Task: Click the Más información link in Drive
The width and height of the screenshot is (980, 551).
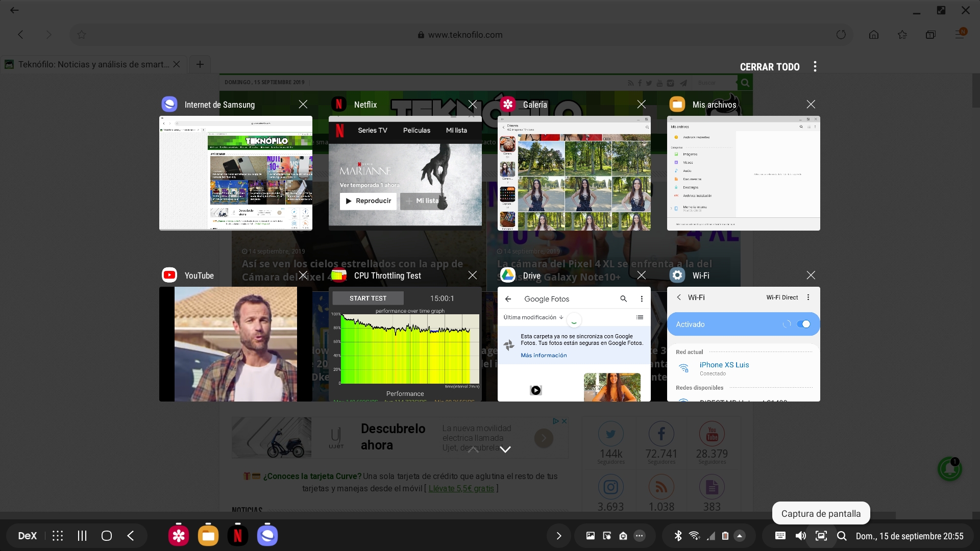Action: click(x=544, y=355)
